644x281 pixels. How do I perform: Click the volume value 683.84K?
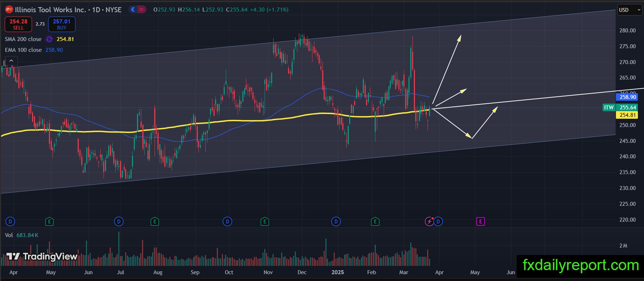[x=27, y=235]
